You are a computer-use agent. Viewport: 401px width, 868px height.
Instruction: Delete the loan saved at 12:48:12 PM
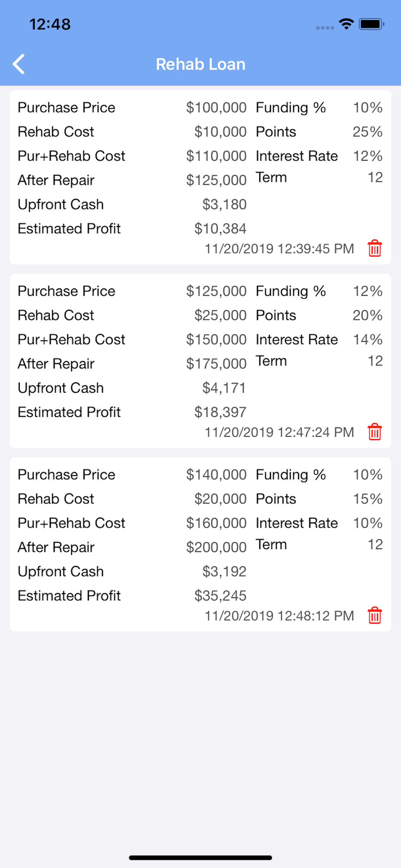point(375,615)
